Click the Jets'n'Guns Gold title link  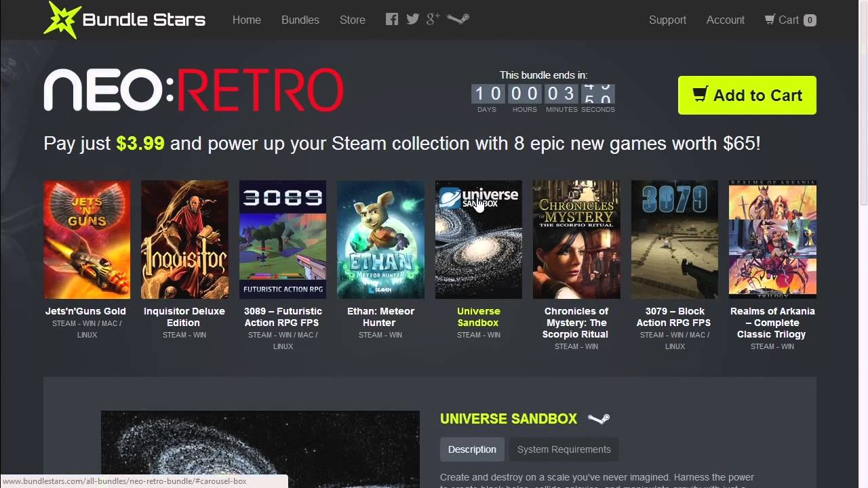pyautogui.click(x=86, y=311)
